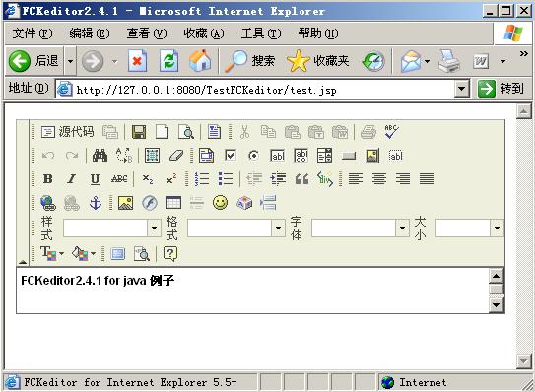This screenshot has height=392, width=535.
Task: Open the Style (样式) dropdown
Action: click(154, 228)
